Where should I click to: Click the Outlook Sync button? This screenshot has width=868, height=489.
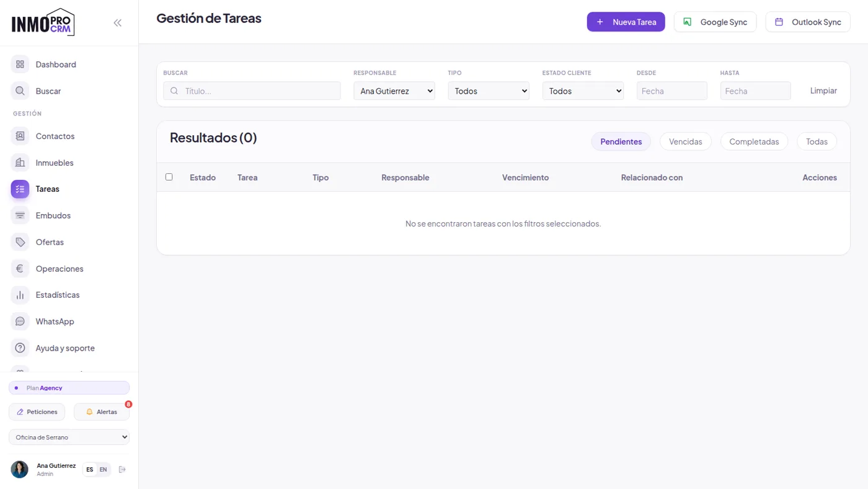coord(808,22)
